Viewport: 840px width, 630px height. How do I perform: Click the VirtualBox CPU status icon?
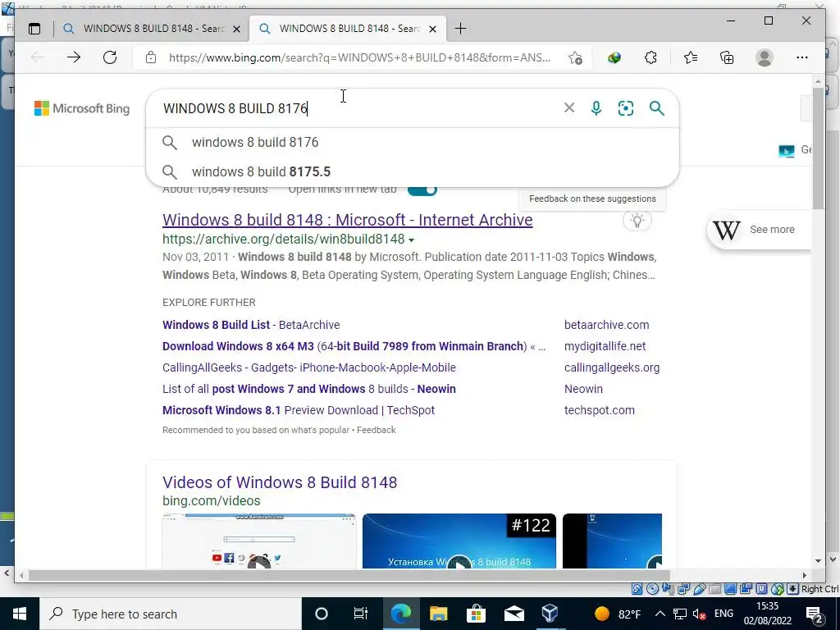click(x=761, y=589)
